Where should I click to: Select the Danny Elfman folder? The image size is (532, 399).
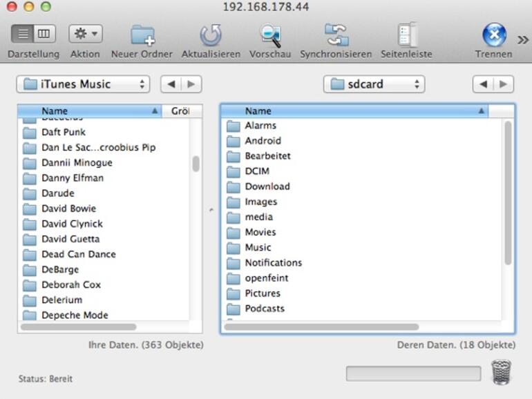click(103, 178)
